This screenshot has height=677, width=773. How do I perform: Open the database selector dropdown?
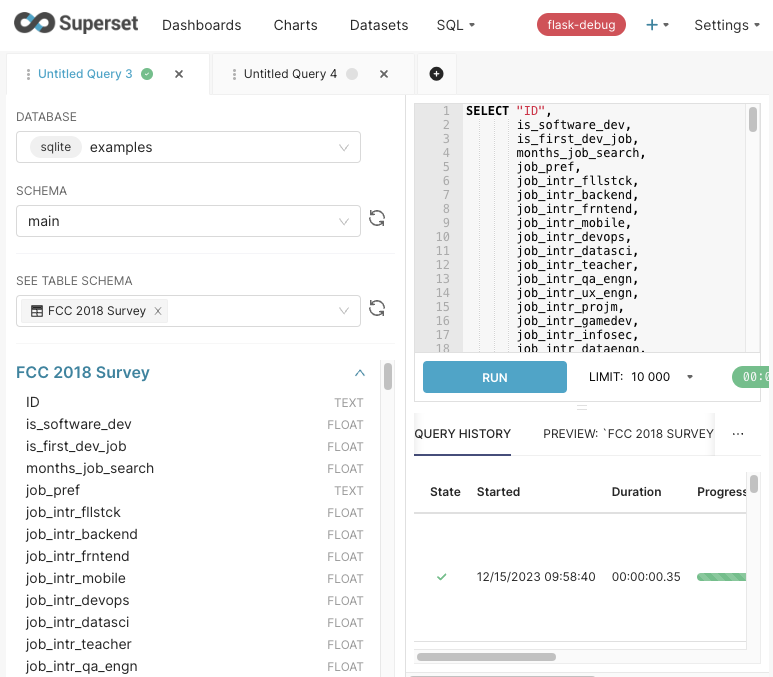pyautogui.click(x=188, y=147)
